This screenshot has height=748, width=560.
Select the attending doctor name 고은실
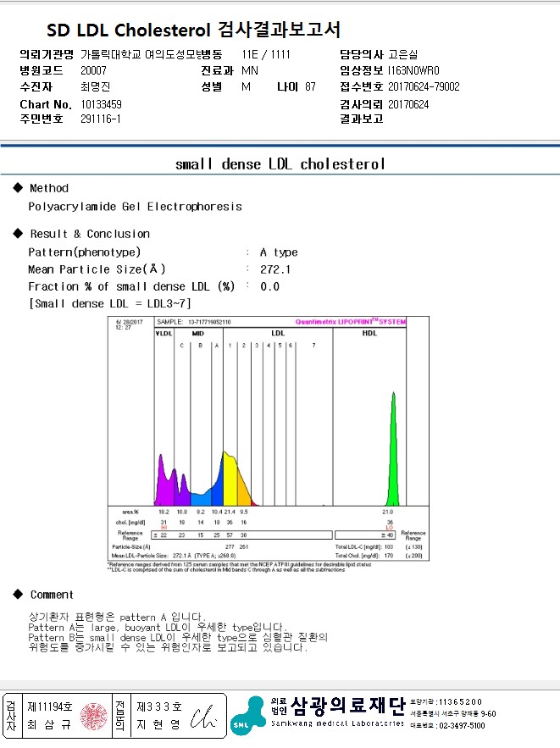pyautogui.click(x=402, y=54)
